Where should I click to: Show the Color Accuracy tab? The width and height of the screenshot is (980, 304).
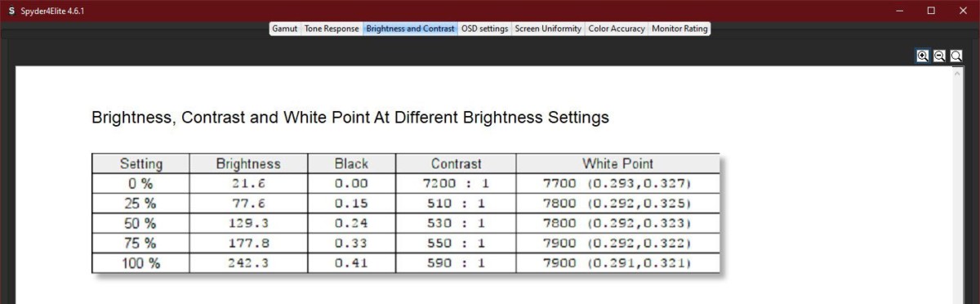click(617, 29)
